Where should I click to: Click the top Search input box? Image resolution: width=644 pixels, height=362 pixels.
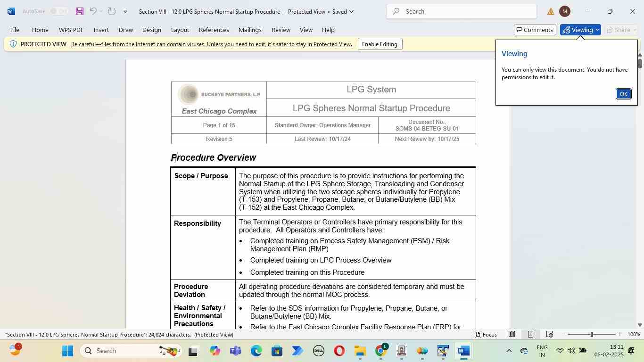(x=461, y=11)
